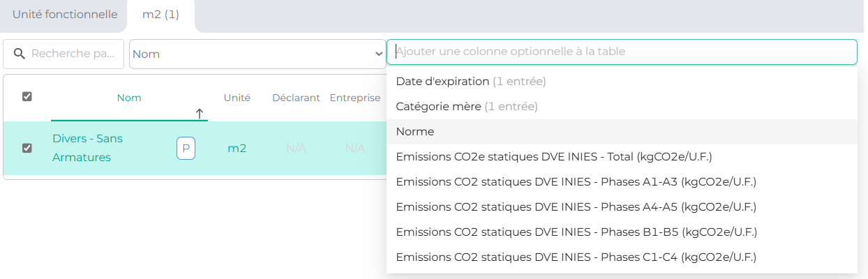The image size is (868, 279).
Task: Toggle the select-all header checkbox
Action: (27, 96)
